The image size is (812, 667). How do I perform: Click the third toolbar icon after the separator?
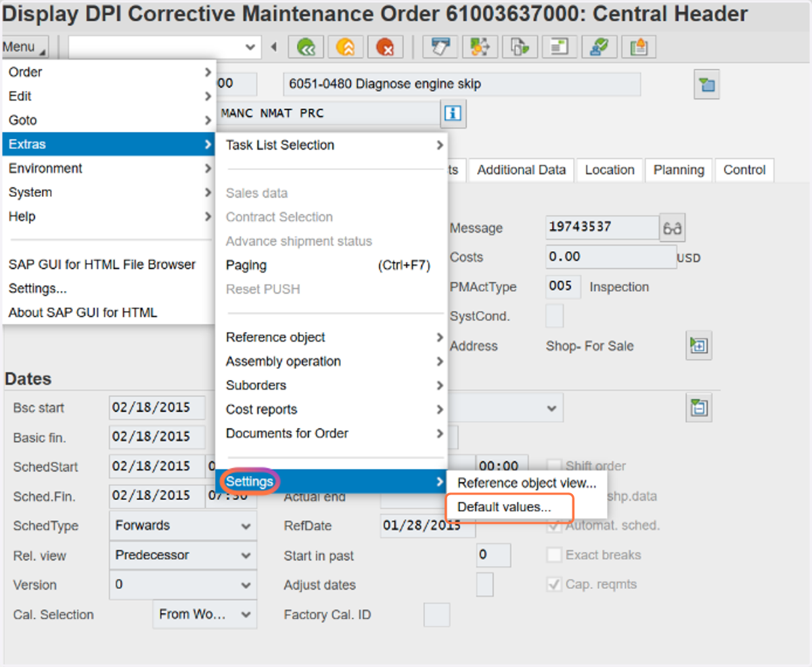519,47
